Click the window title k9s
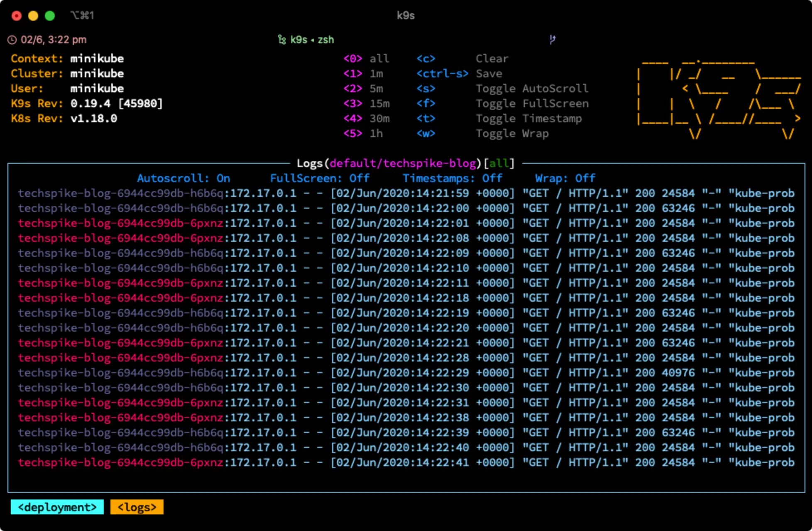 (406, 16)
